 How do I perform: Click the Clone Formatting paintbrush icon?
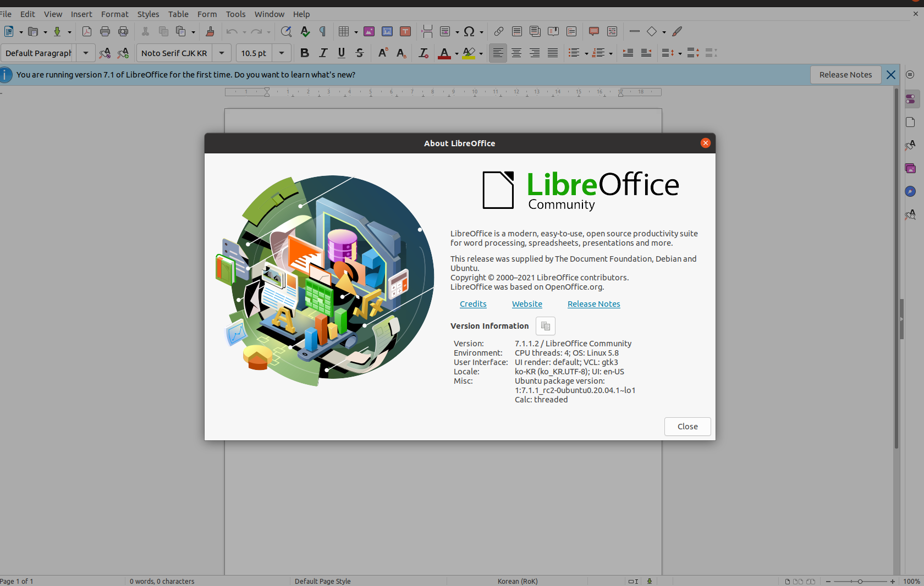click(210, 31)
